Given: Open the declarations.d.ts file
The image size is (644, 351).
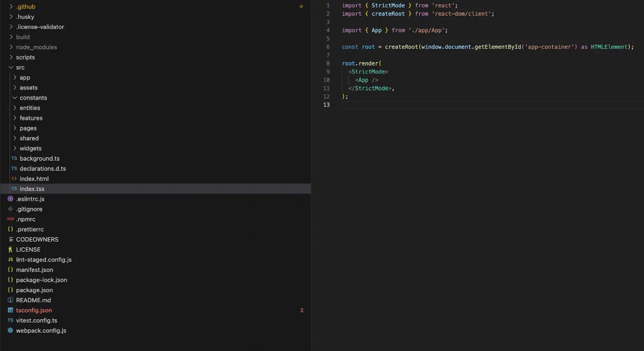Looking at the screenshot, I should (43, 168).
